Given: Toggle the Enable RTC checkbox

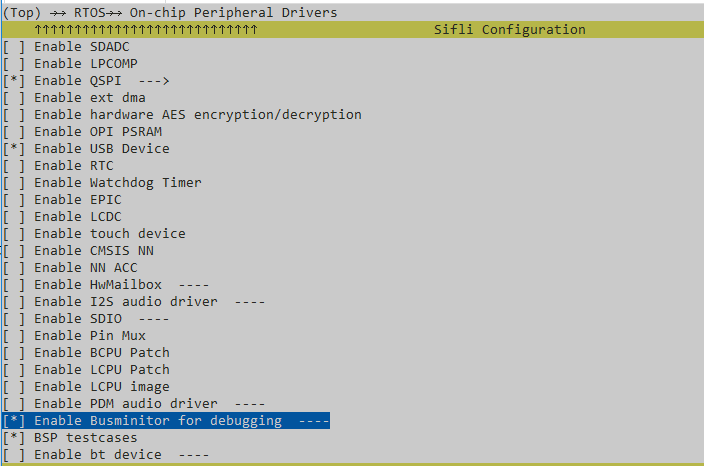Looking at the screenshot, I should [14, 165].
